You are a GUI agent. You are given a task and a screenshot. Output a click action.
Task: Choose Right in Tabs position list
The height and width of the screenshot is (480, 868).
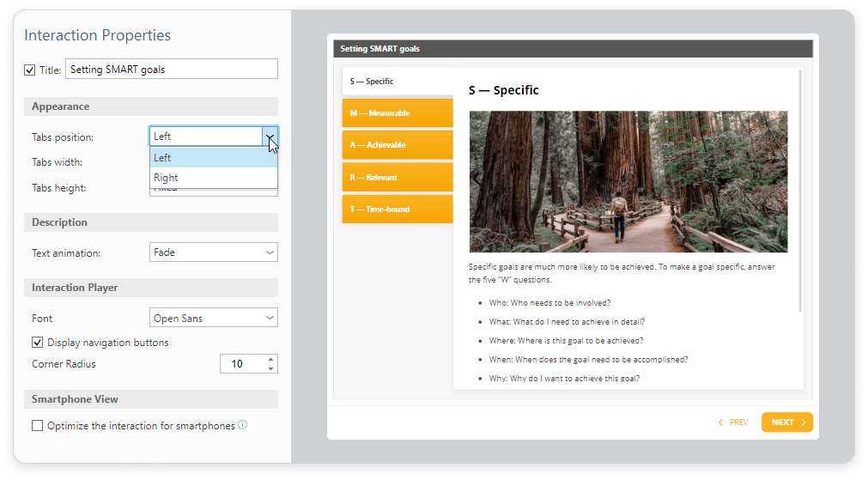(x=213, y=178)
